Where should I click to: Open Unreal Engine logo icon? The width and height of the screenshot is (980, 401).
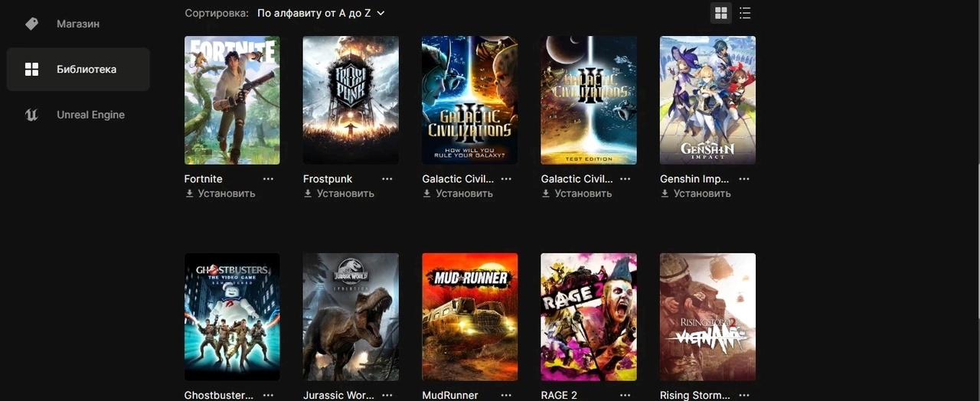point(31,115)
